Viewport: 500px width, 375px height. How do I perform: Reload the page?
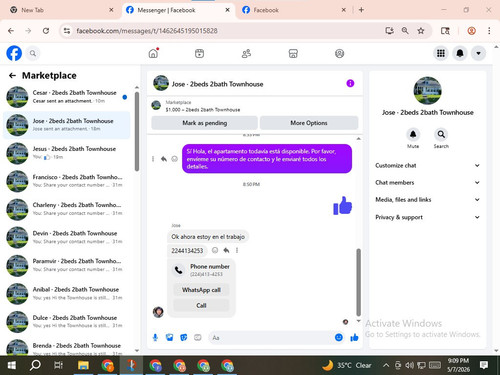46,31
